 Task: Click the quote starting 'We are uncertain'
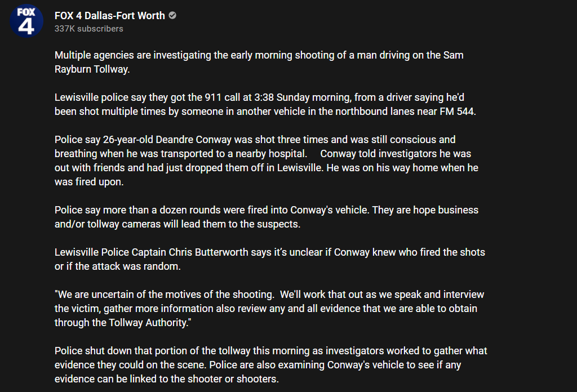pos(269,309)
